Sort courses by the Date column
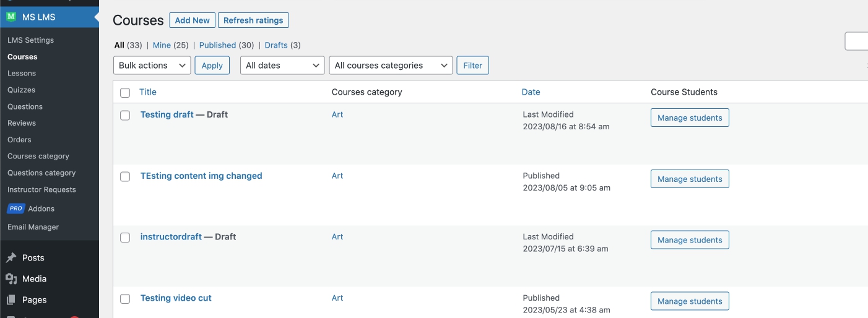Image resolution: width=868 pixels, height=318 pixels. point(531,92)
